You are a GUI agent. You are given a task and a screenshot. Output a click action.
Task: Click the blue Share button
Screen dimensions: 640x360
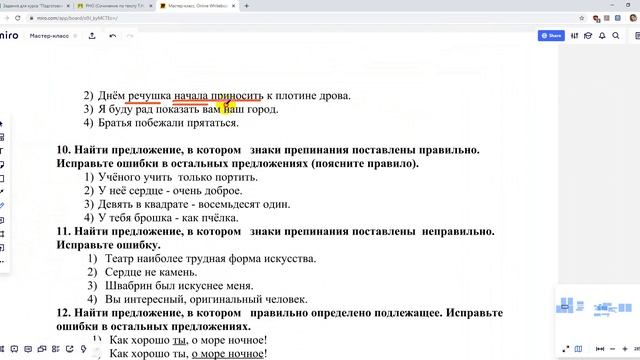coord(551,36)
